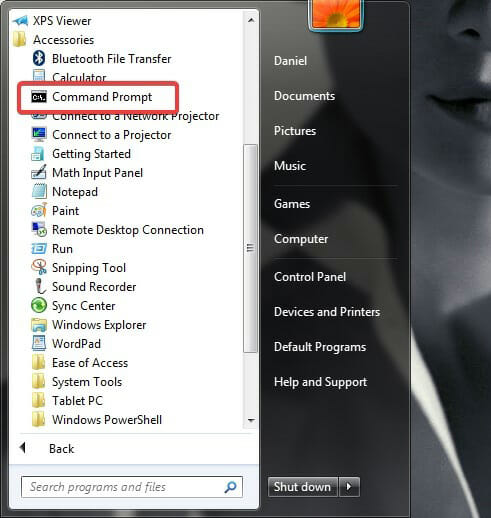Open Default Programs
Viewport: 491px width, 518px height.
tap(320, 347)
